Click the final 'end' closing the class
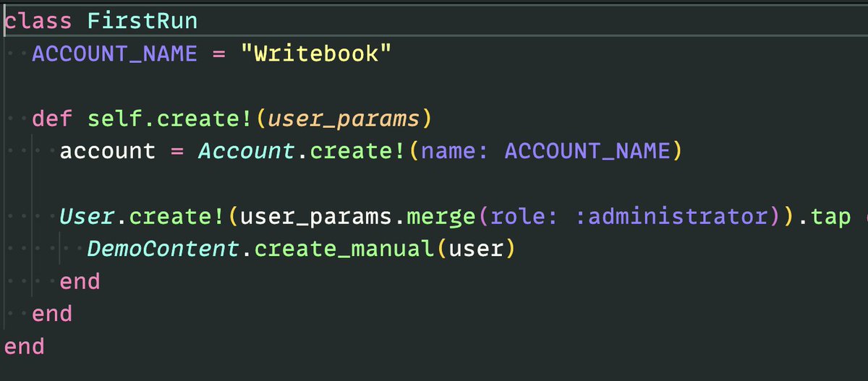The height and width of the screenshot is (381, 868). pyautogui.click(x=25, y=346)
